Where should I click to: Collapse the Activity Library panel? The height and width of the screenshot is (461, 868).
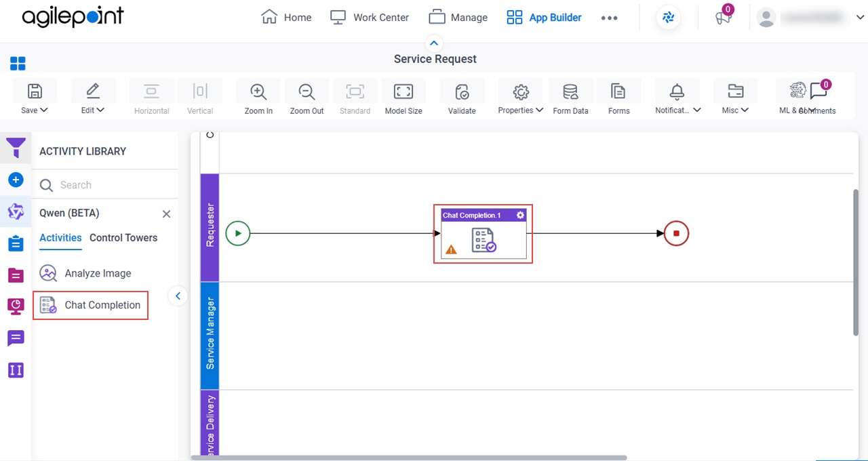click(x=178, y=296)
